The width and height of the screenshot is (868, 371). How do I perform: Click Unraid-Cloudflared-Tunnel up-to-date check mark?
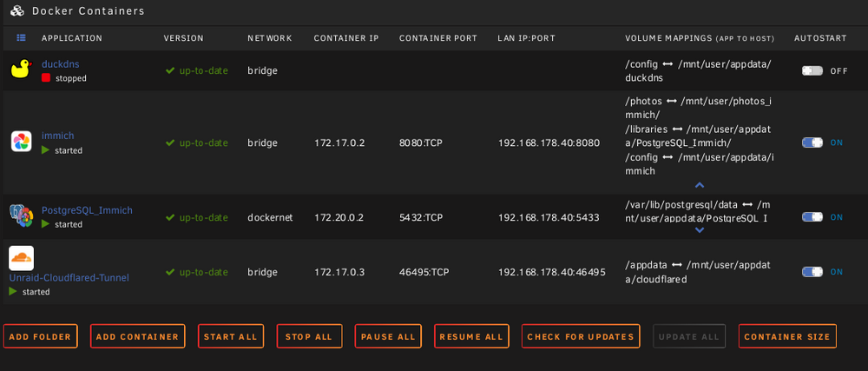point(170,273)
